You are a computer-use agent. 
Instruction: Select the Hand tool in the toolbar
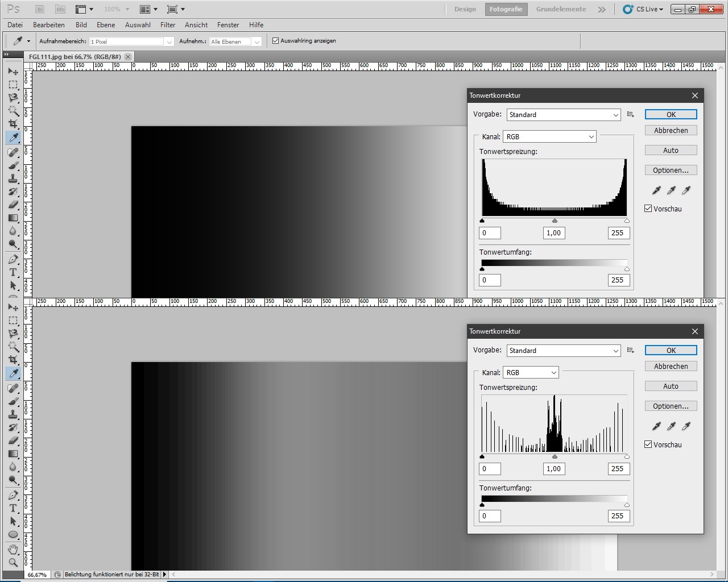[13, 549]
